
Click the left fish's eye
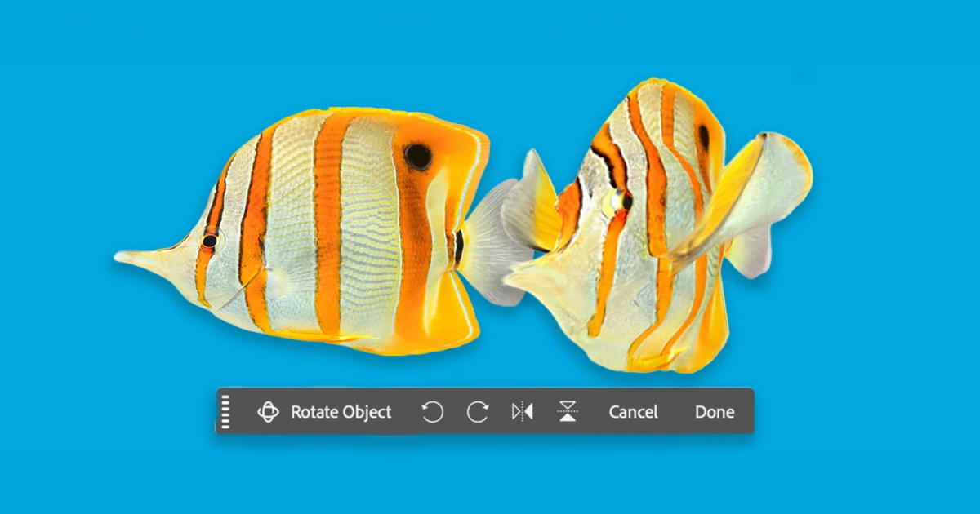[210, 241]
